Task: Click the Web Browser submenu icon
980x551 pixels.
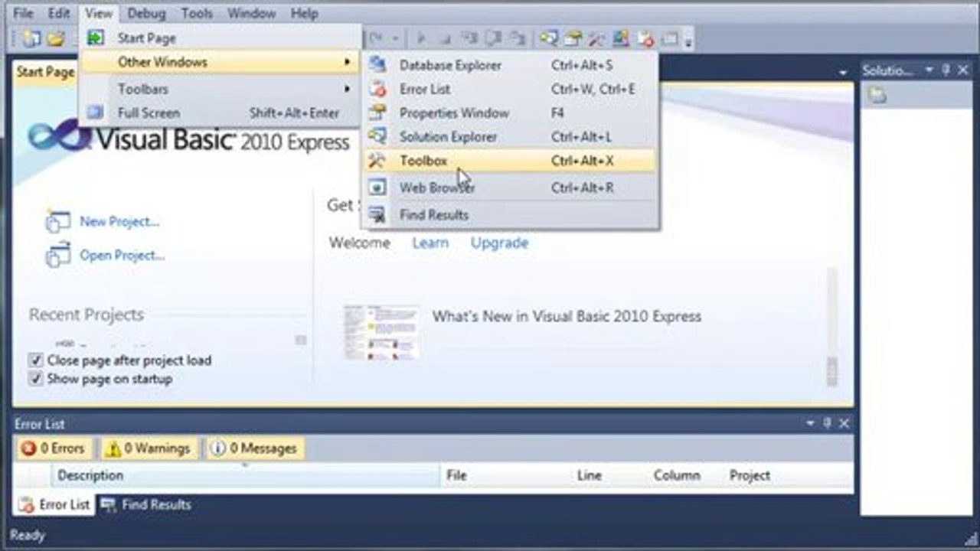Action: (377, 187)
